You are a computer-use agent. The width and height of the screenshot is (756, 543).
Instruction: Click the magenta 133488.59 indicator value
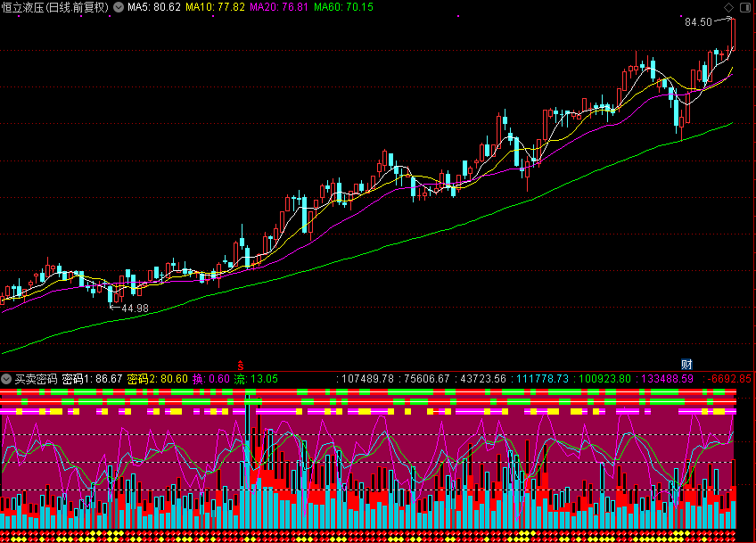(x=667, y=379)
